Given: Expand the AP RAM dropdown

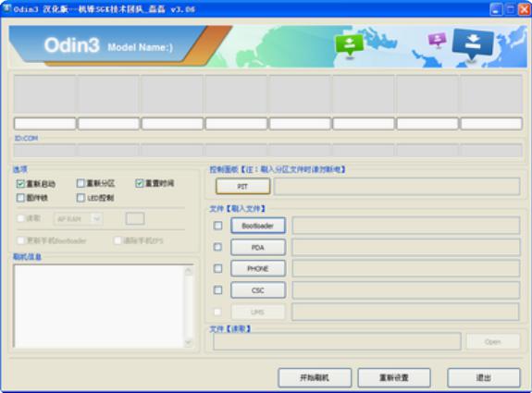Looking at the screenshot, I should pyautogui.click(x=97, y=219).
